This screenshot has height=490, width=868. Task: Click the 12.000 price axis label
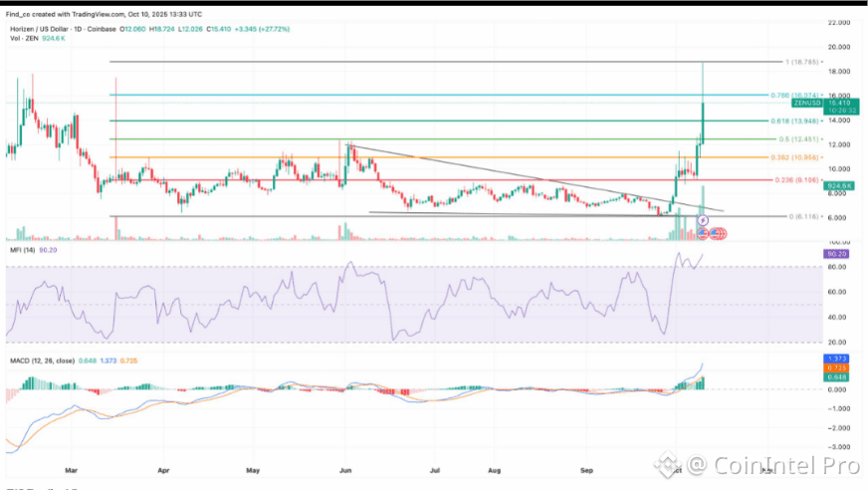(839, 144)
